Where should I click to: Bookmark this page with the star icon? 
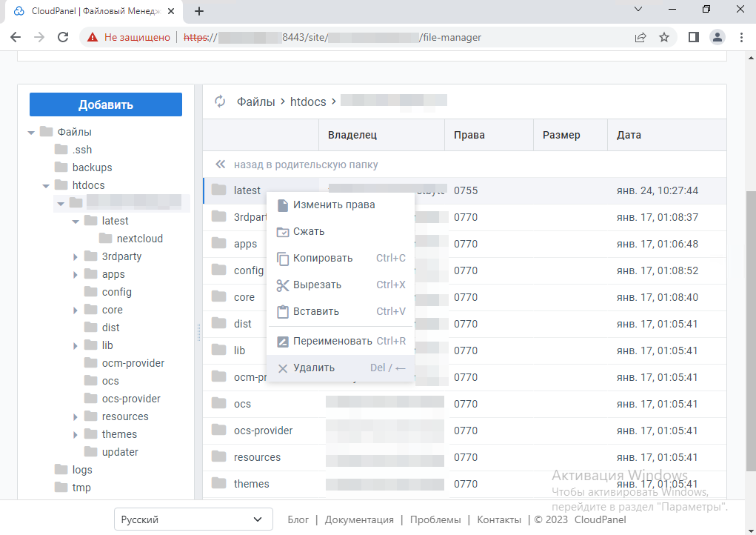664,37
